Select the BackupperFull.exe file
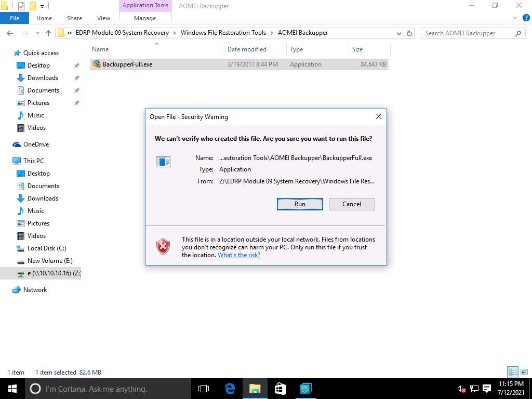Screen dimensions: 532x399 click(239, 64)
